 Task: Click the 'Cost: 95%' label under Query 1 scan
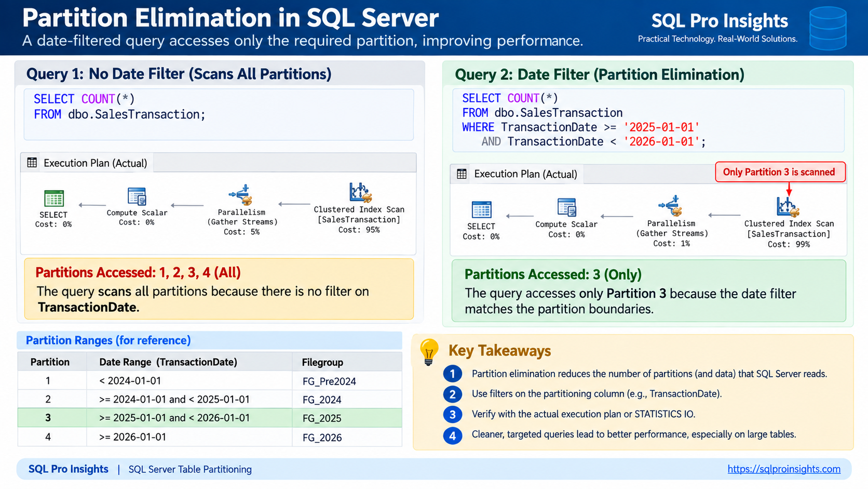[359, 230]
